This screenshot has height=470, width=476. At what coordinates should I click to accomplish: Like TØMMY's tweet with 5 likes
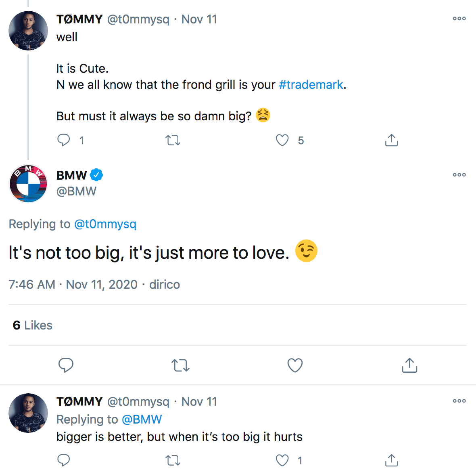point(282,140)
